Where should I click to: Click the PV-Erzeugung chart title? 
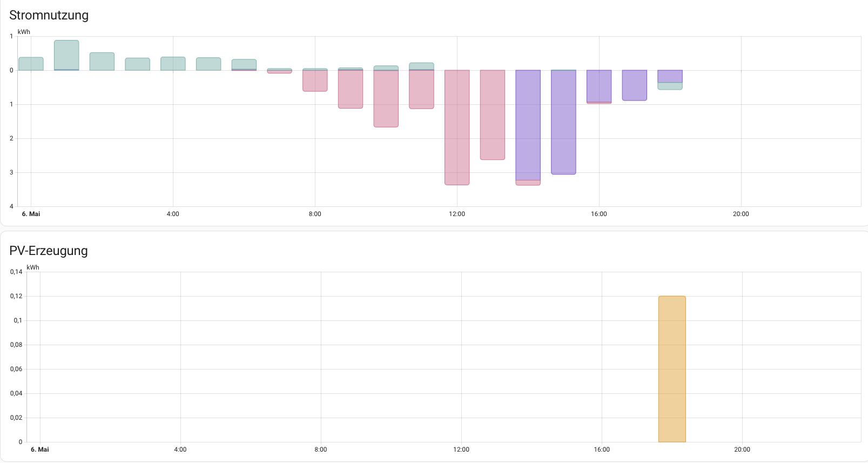(x=49, y=251)
